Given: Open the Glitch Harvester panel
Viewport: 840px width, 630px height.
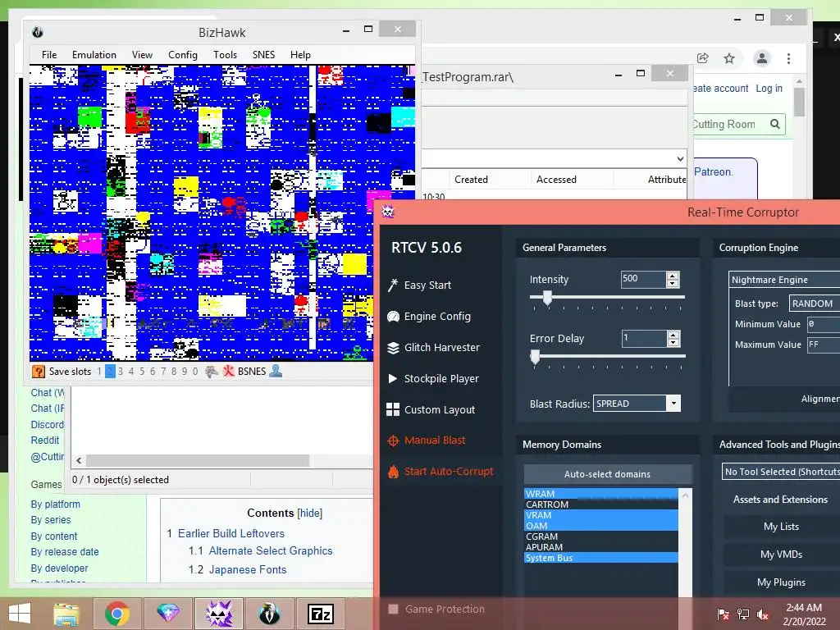Looking at the screenshot, I should 433,347.
